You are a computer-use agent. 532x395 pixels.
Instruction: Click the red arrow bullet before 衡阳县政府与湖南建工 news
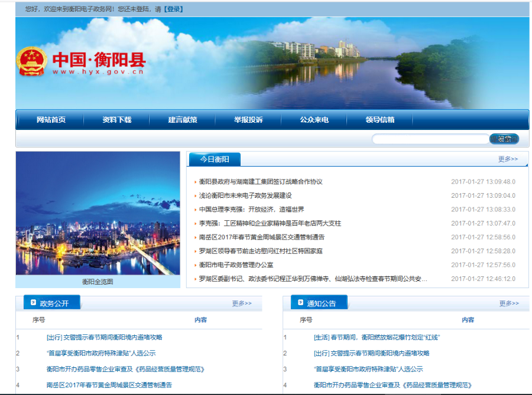tap(194, 183)
